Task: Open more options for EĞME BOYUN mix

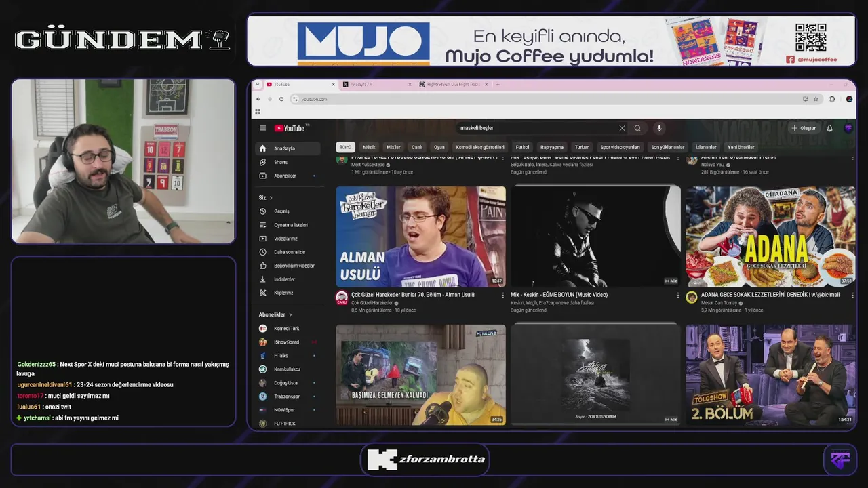Action: (677, 295)
